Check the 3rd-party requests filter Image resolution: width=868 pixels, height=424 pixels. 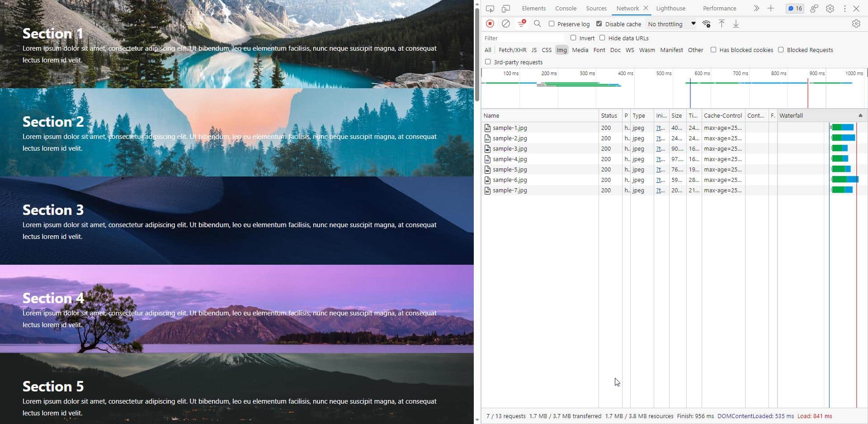(x=488, y=62)
